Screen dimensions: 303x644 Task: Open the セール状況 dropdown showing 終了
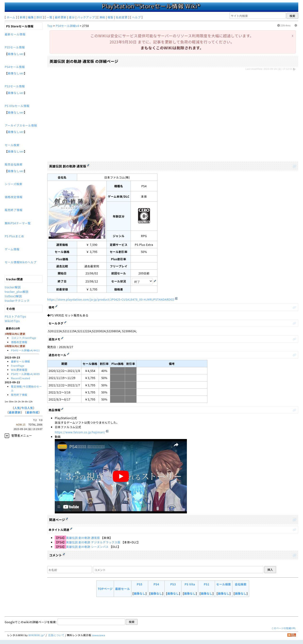click(x=142, y=281)
